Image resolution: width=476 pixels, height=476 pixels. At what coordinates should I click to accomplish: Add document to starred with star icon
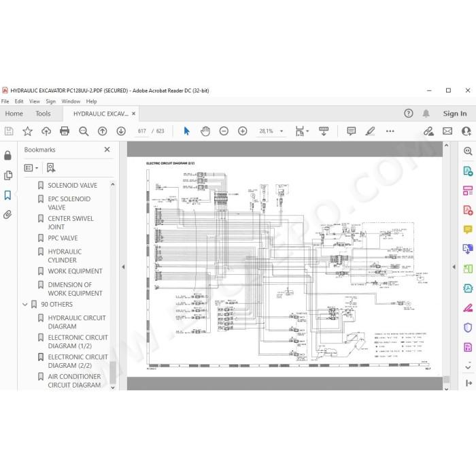coord(27,131)
